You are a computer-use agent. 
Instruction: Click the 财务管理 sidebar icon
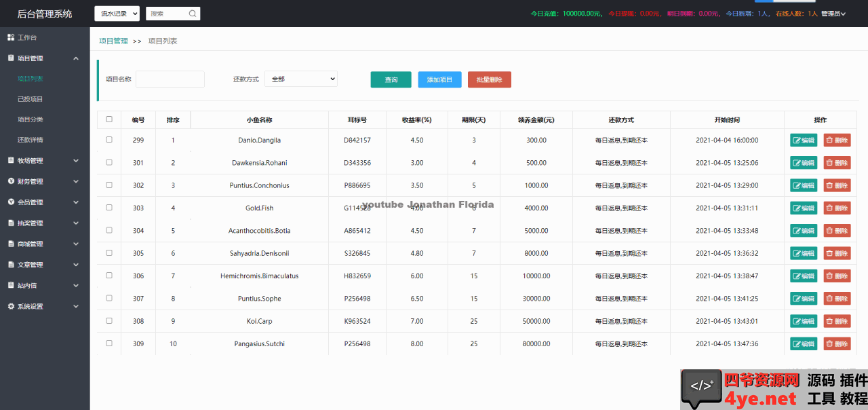click(11, 181)
